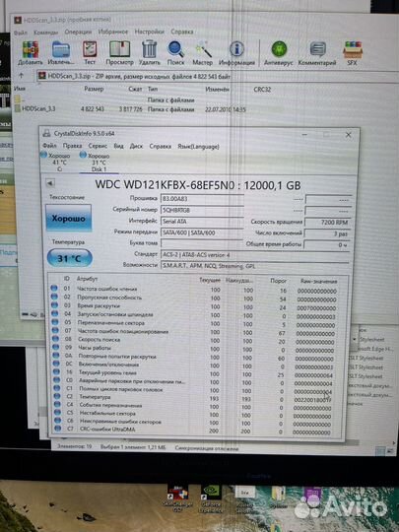This screenshot has height=532, width=399.
Task: Click Серийный номер serial number field
Action: click(x=202, y=210)
